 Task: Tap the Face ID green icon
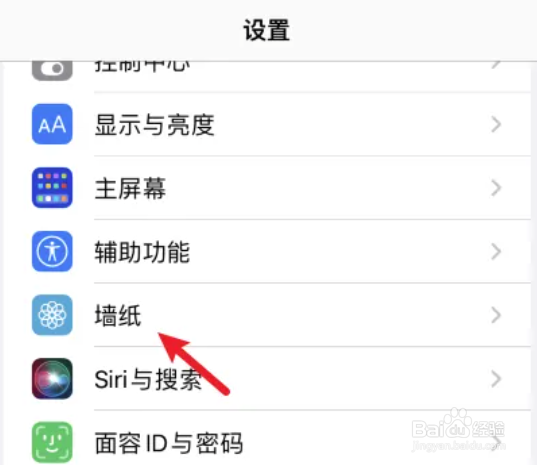(x=52, y=442)
